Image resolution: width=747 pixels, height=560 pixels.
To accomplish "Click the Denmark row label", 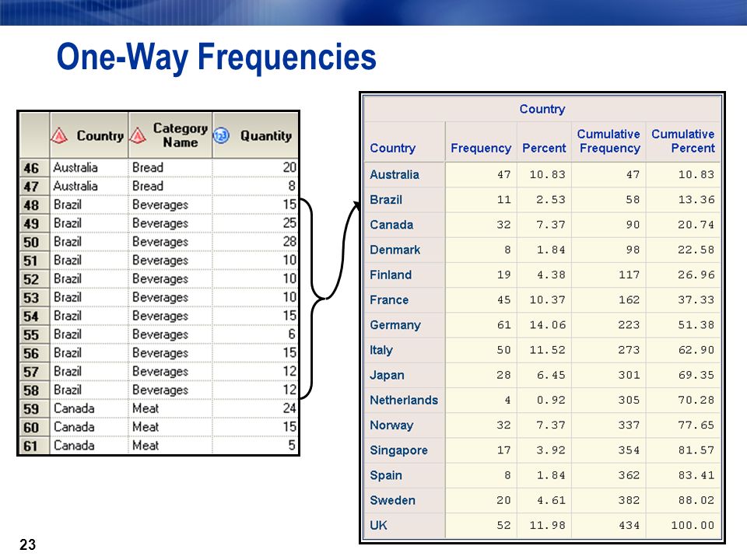I will point(395,250).
